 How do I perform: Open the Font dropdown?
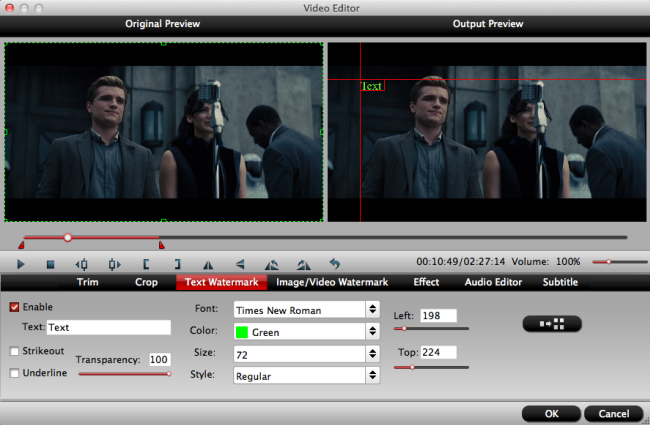[x=306, y=310]
